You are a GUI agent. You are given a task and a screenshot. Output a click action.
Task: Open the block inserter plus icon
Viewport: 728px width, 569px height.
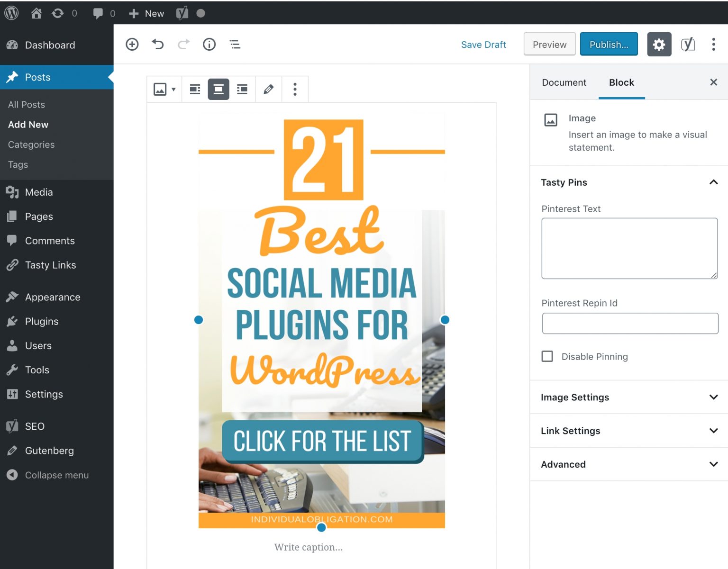[132, 44]
